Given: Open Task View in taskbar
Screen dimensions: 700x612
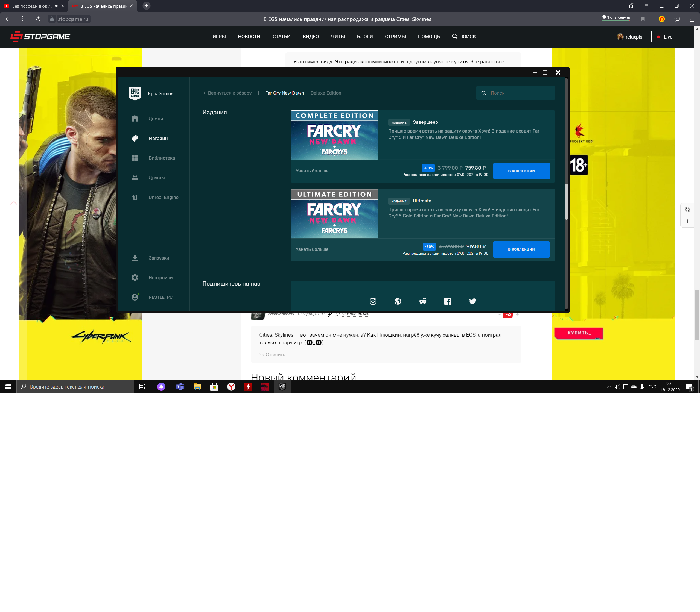Looking at the screenshot, I should click(x=142, y=387).
